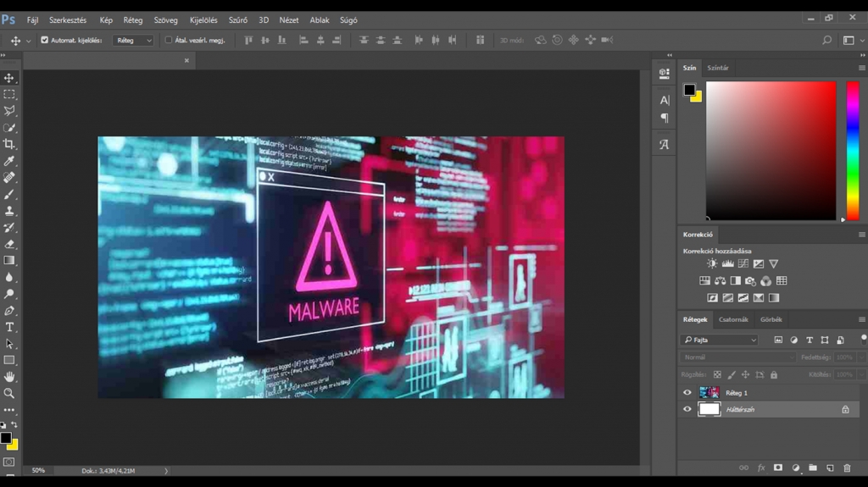Image resolution: width=868 pixels, height=487 pixels.
Task: Hide the Réteg 1 layer
Action: point(687,393)
